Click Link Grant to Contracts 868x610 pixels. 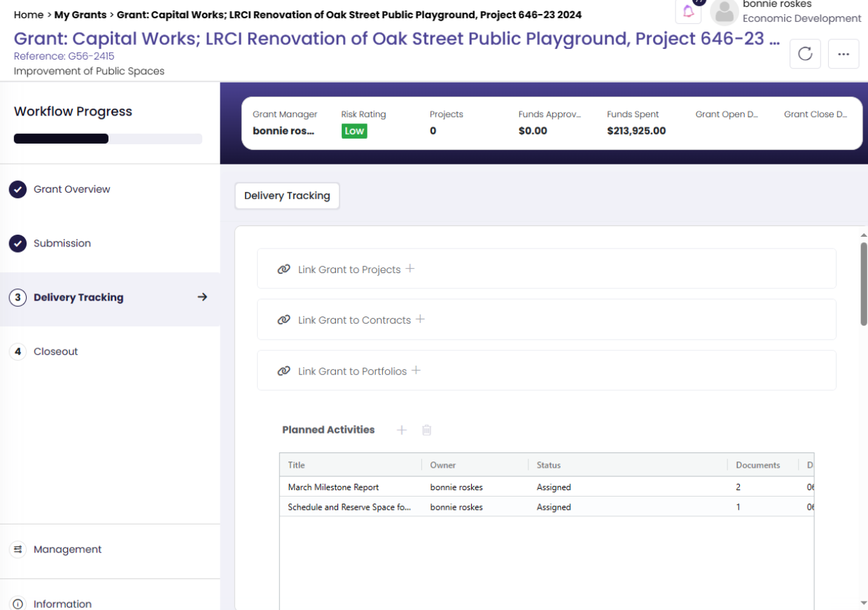[x=354, y=320]
